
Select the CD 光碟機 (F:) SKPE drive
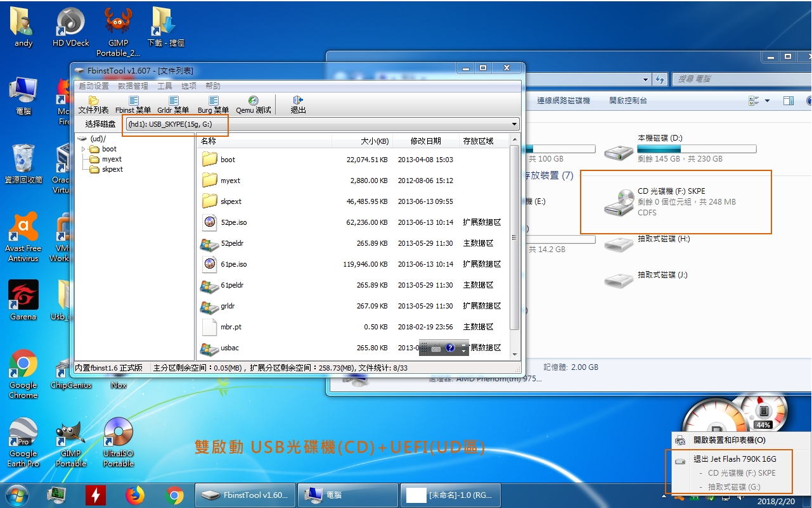click(672, 202)
